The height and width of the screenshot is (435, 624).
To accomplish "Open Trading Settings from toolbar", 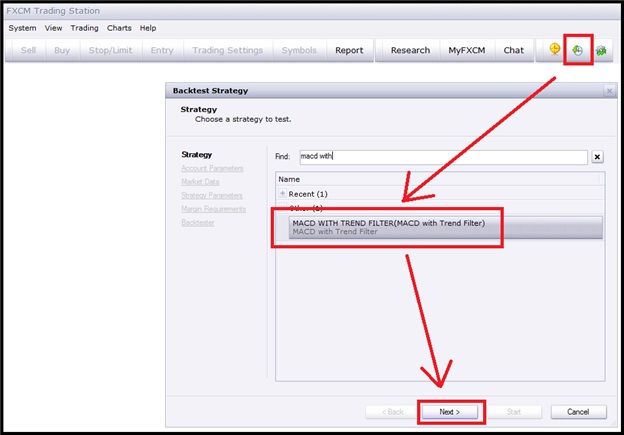I will pos(228,50).
